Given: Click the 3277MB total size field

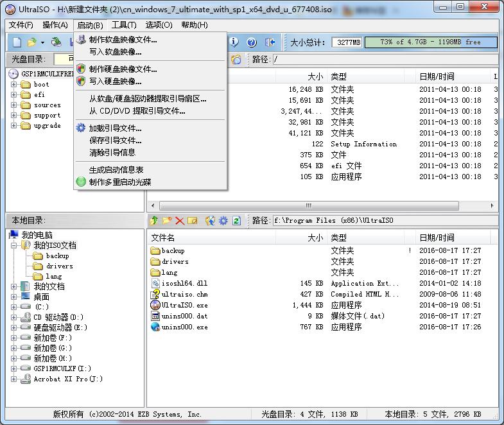Looking at the screenshot, I should 347,42.
